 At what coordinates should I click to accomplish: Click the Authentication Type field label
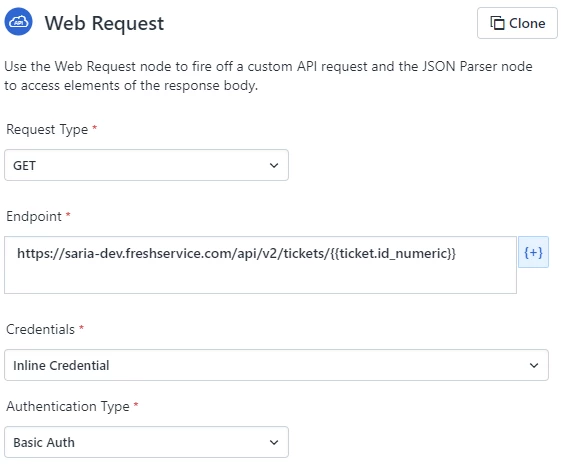pyautogui.click(x=68, y=406)
